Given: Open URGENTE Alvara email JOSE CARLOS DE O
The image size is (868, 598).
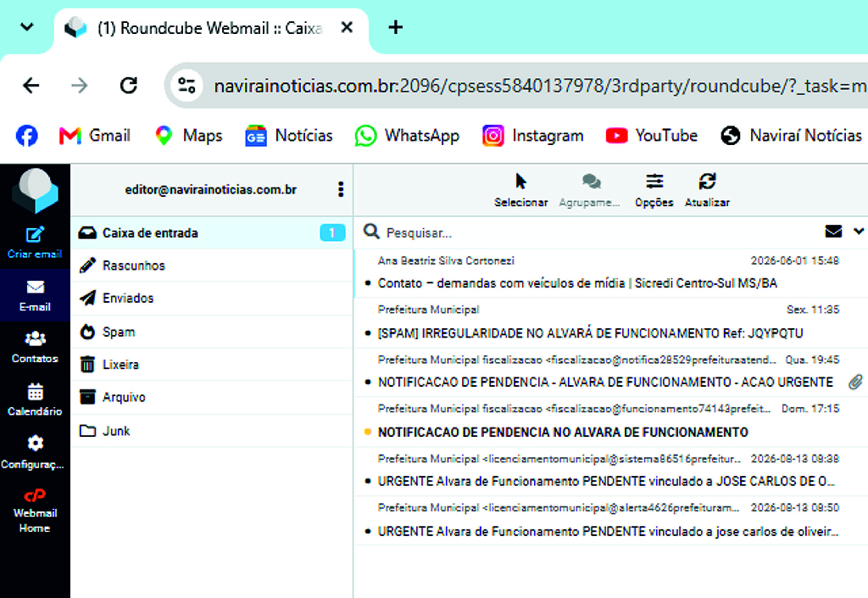Looking at the screenshot, I should tap(609, 470).
